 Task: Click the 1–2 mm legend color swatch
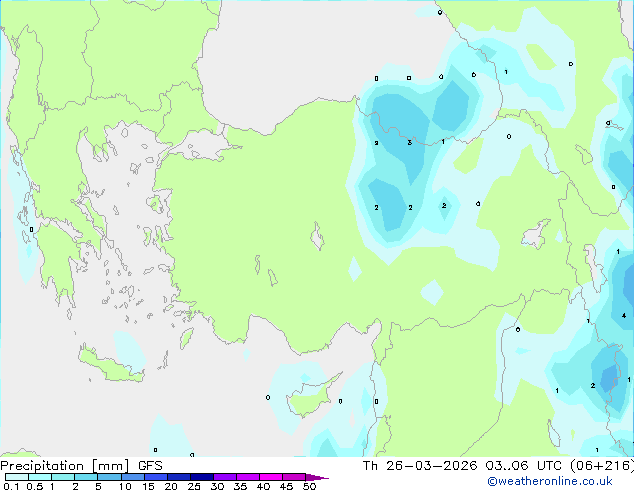point(63,477)
